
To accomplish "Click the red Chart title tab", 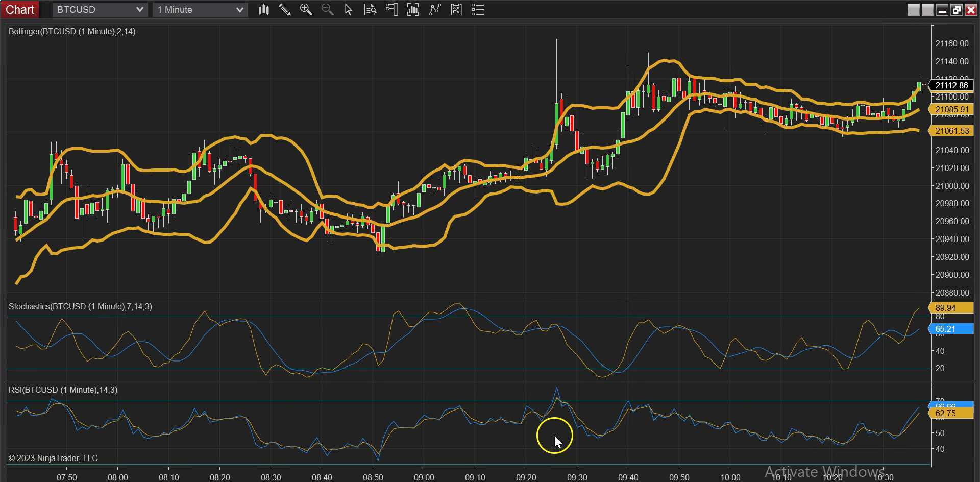I will coord(20,10).
